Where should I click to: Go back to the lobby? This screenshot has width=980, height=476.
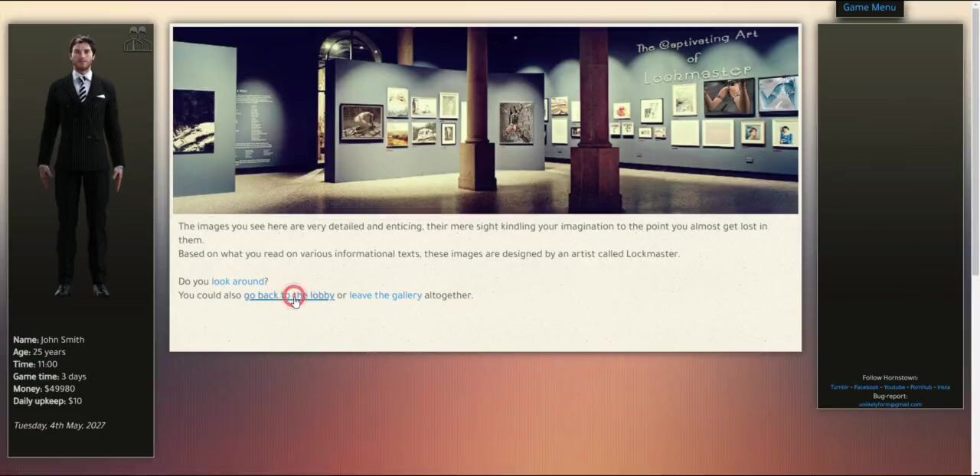[289, 295]
